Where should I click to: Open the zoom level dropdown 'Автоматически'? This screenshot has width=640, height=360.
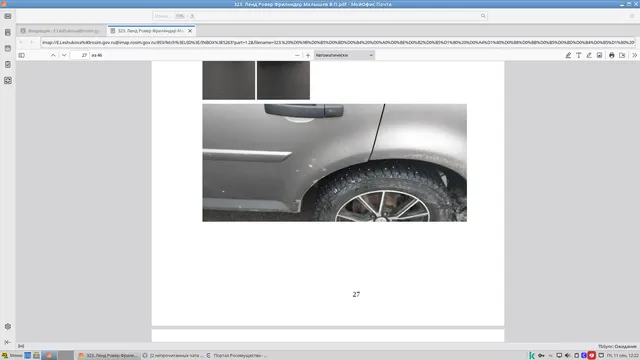coord(344,55)
